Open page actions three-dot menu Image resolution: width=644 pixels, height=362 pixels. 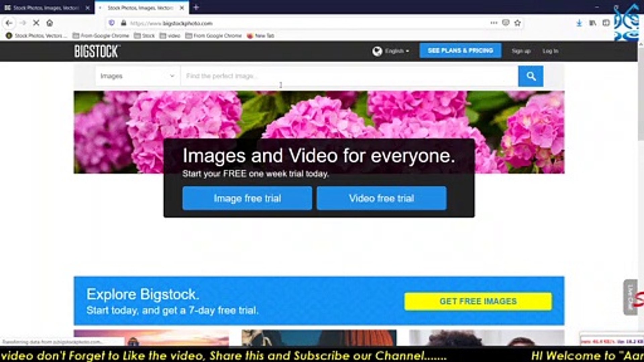coord(494,23)
